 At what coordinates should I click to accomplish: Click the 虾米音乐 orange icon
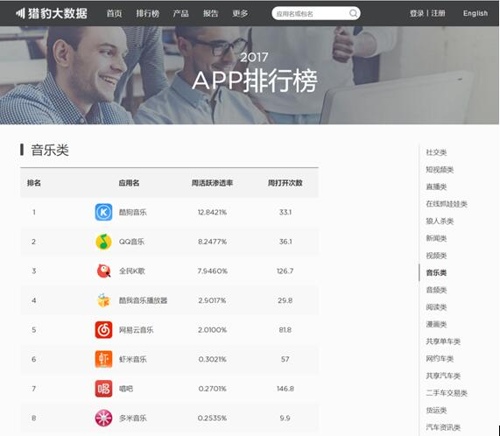click(x=104, y=359)
